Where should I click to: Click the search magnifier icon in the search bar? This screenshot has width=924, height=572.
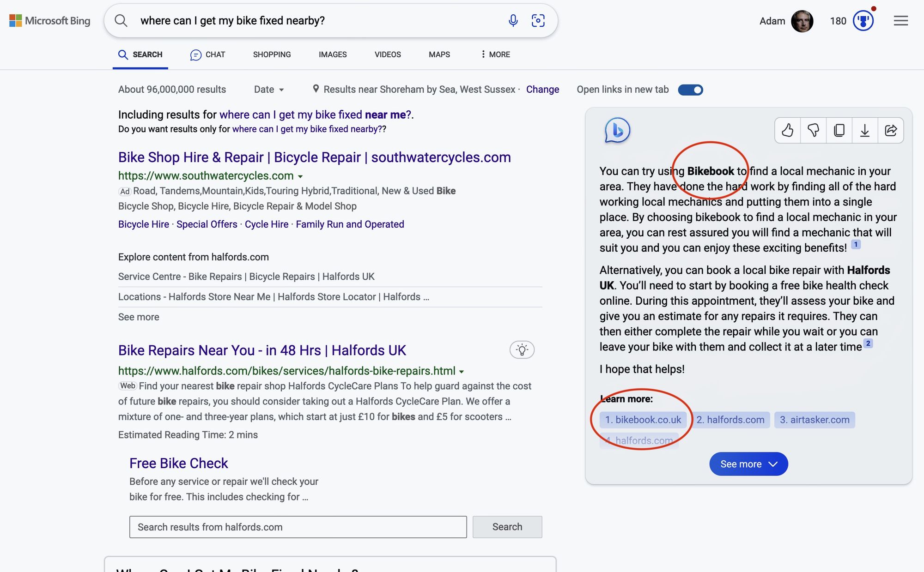pos(122,20)
